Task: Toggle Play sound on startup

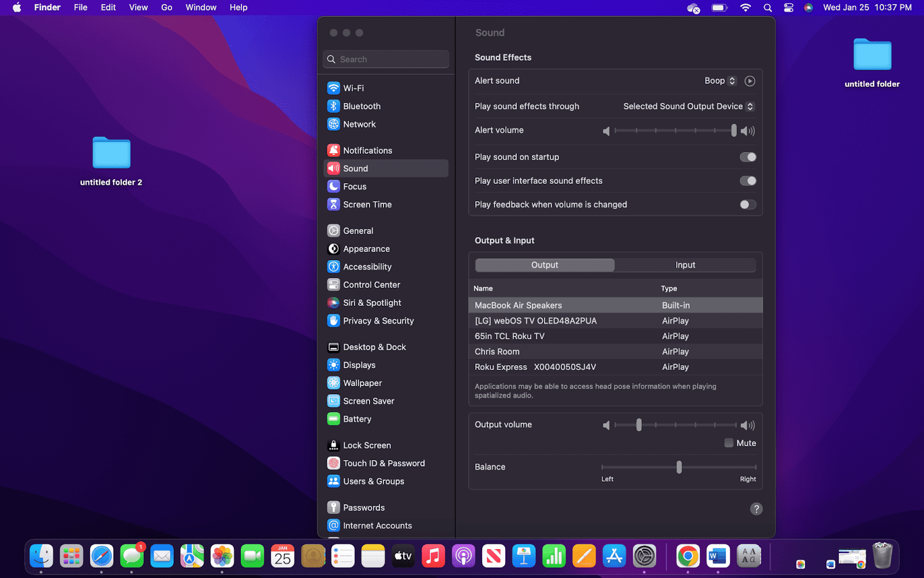Action: 748,157
